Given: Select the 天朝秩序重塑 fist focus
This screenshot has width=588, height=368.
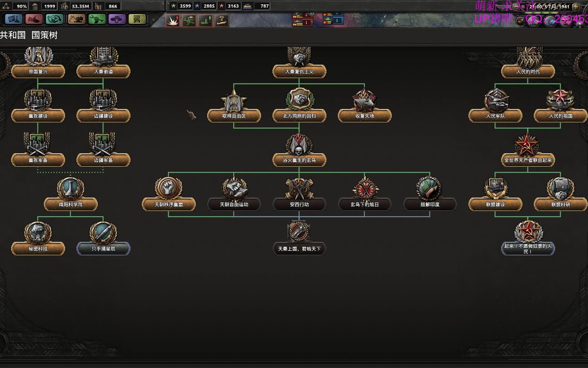Looking at the screenshot, I should pos(169,204).
